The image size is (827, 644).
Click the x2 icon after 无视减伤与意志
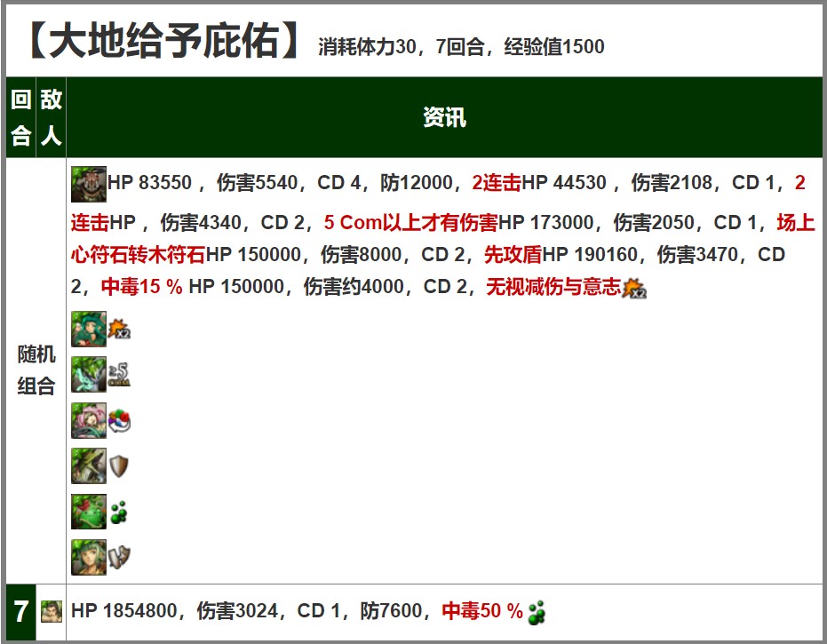[634, 289]
